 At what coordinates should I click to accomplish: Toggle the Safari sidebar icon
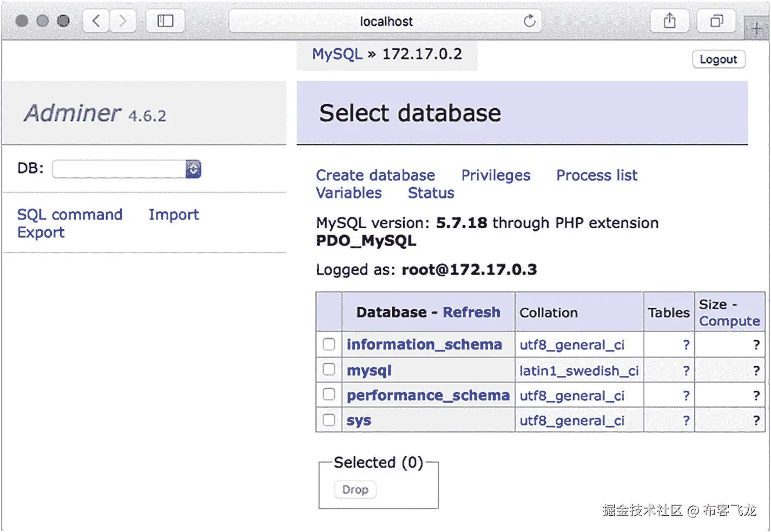pyautogui.click(x=165, y=21)
